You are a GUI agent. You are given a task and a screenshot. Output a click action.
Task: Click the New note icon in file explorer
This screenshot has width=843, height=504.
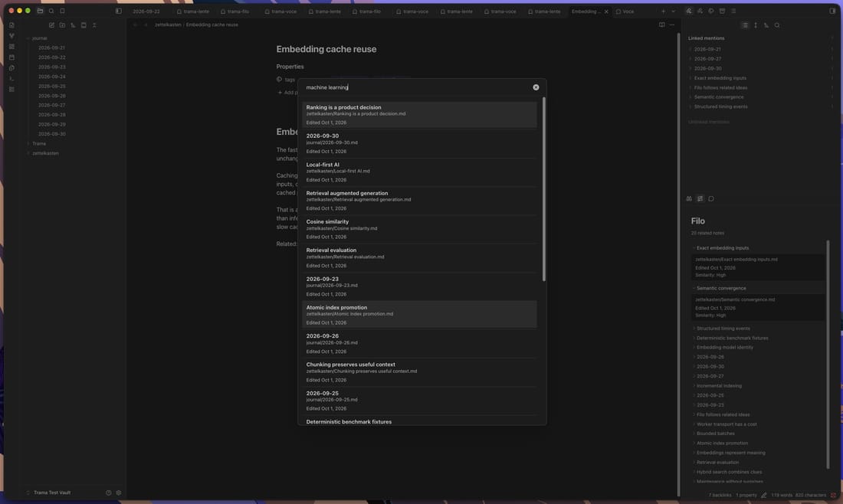point(51,25)
